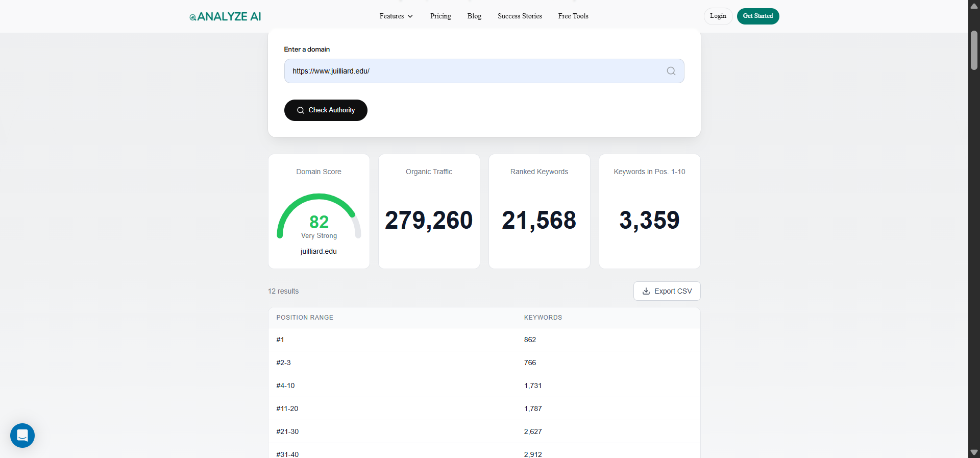Open Success Stories
Screen dimensions: 980x458
point(520,16)
